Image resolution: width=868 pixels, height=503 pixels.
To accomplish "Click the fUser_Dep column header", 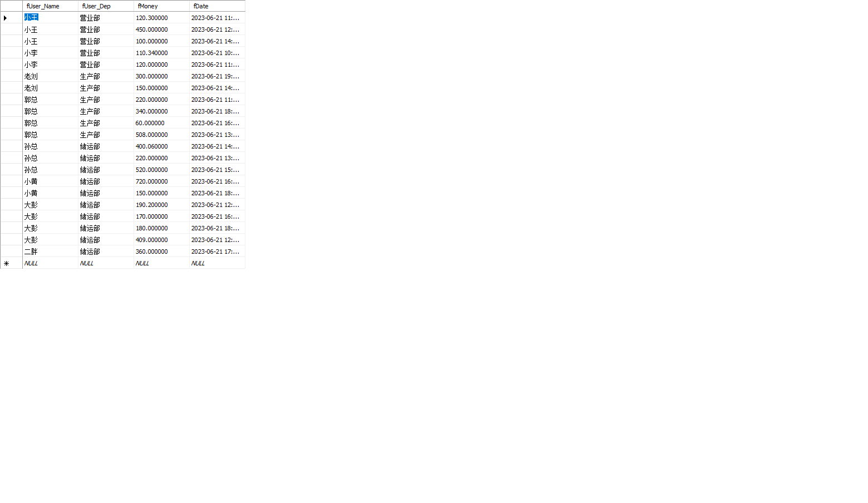I will pos(106,6).
